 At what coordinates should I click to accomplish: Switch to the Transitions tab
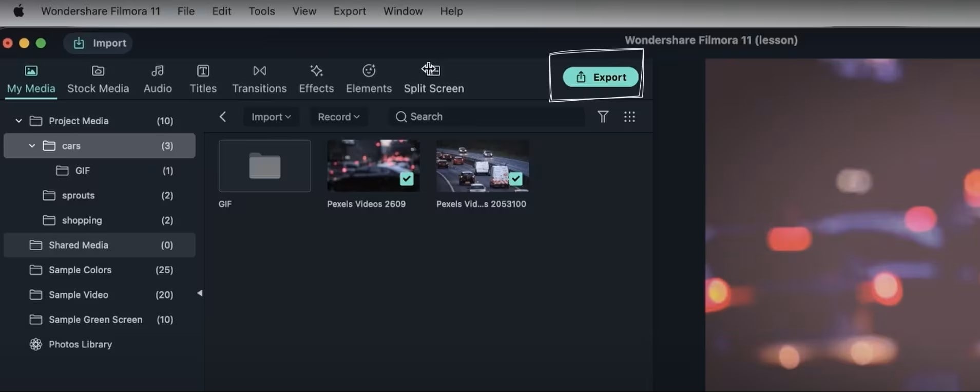[259, 79]
